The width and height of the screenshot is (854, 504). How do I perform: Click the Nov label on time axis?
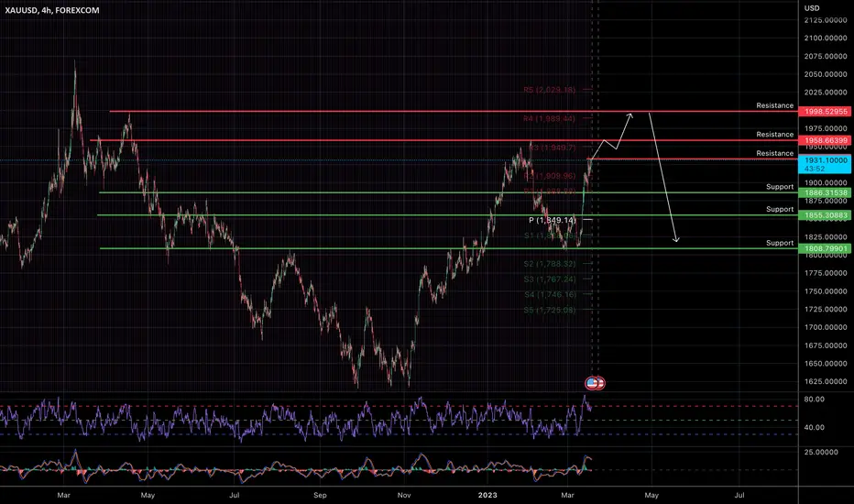pos(403,495)
